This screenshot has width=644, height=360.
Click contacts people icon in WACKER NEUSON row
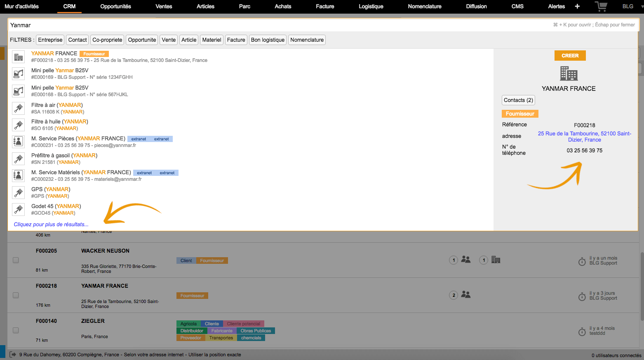(466, 260)
